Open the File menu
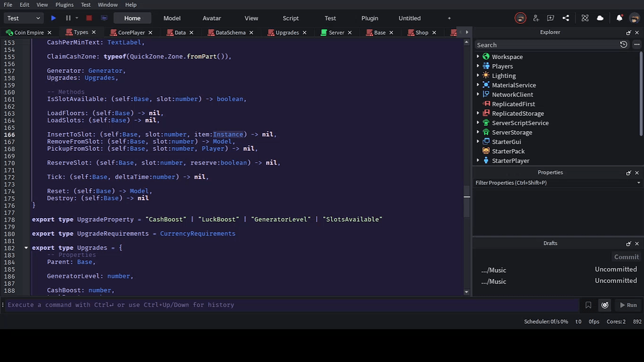Screen dimensions: 644x362 (x=8, y=4)
